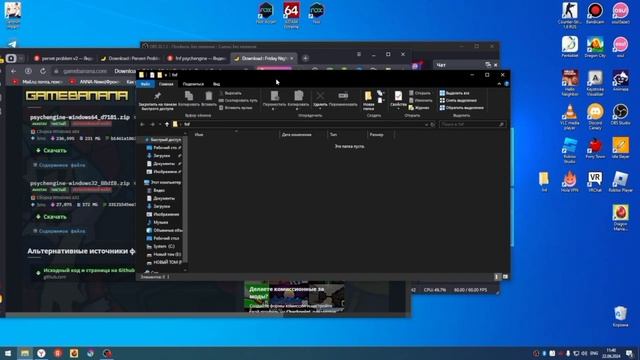640x360 pixels.
Task: Switch Explorer to large icons view button
Action: 505,277
